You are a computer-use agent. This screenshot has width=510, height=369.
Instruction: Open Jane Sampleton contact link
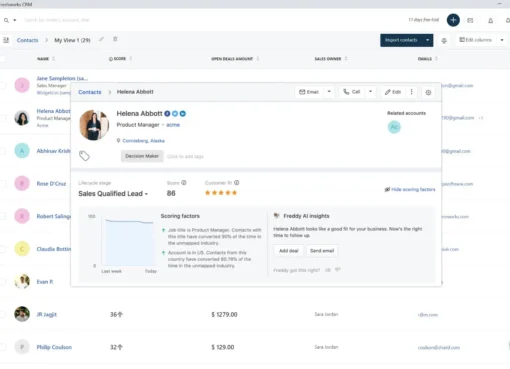pyautogui.click(x=62, y=78)
